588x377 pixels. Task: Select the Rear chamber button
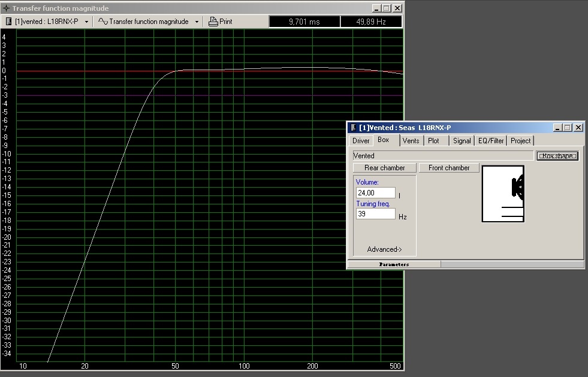(x=384, y=168)
